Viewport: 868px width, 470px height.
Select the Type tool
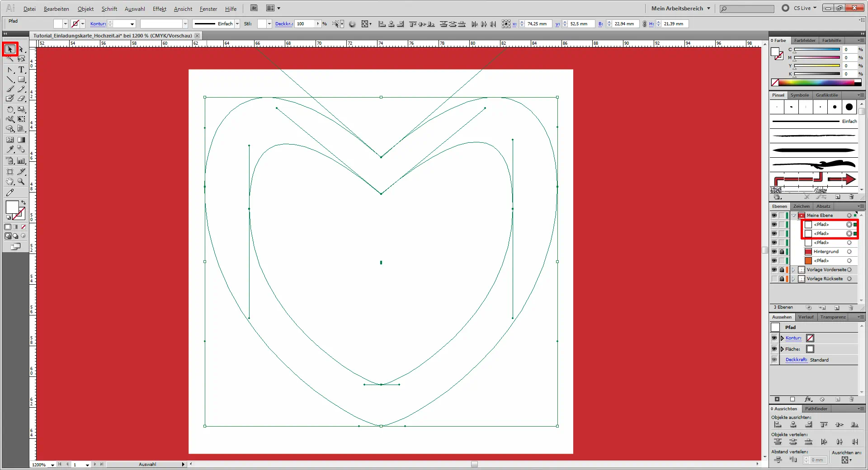coord(21,70)
